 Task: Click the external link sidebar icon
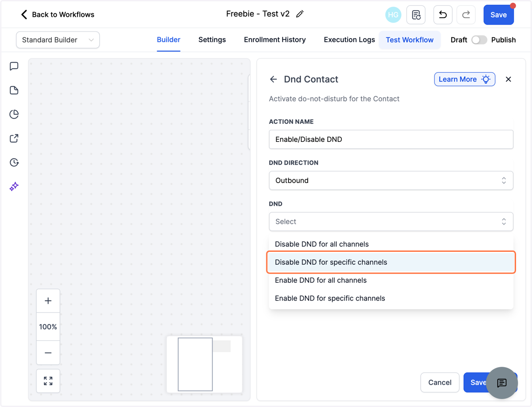point(14,138)
